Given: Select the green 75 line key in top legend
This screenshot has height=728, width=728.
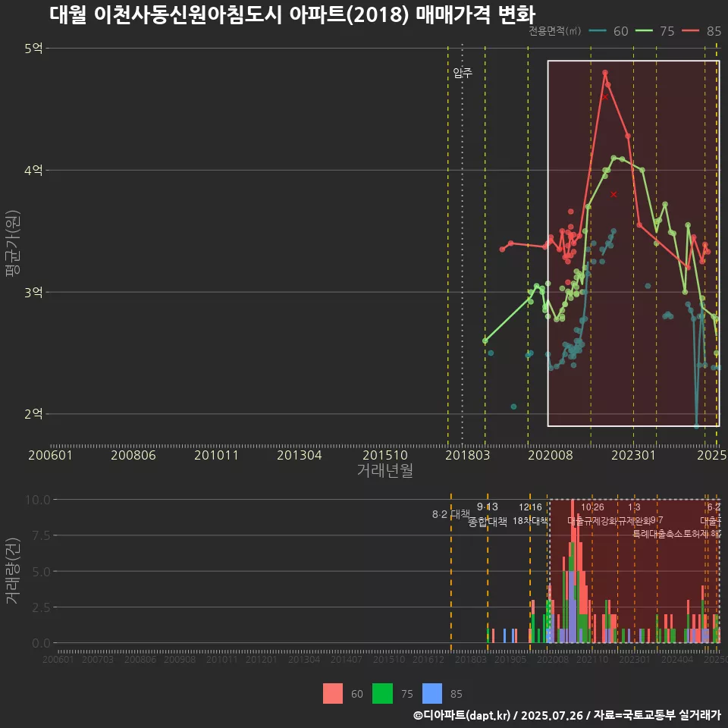Looking at the screenshot, I should coord(644,31).
